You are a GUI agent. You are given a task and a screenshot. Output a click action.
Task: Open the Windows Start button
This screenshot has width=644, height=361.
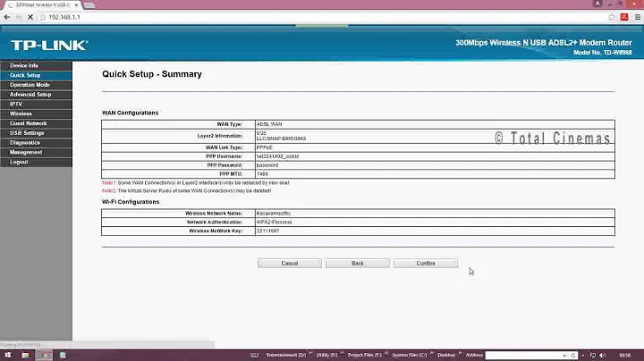coord(7,356)
